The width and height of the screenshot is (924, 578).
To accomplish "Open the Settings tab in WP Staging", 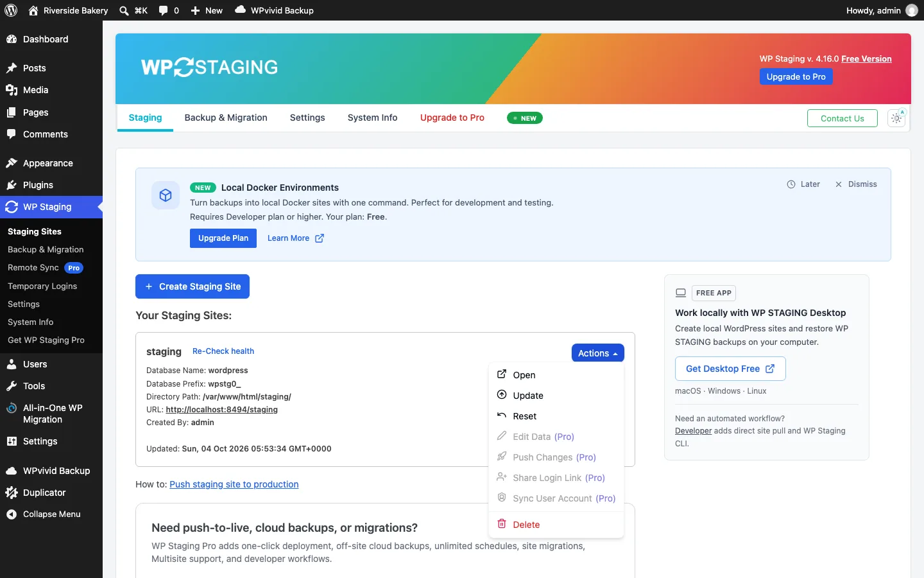I will click(307, 118).
